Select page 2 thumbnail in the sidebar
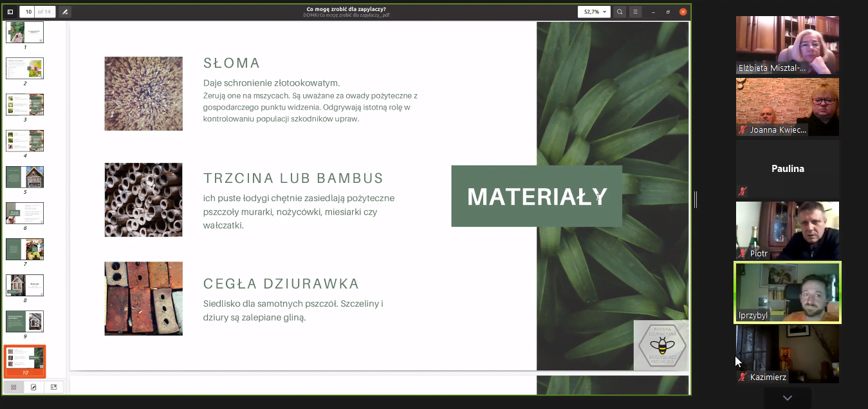Screen dimensions: 868x409 click(x=25, y=68)
